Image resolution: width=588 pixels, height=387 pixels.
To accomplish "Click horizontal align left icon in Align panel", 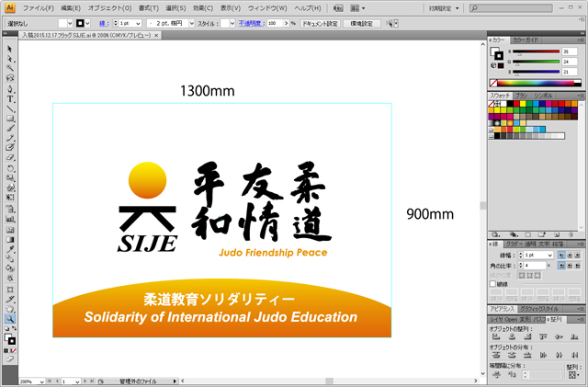I will click(496, 337).
